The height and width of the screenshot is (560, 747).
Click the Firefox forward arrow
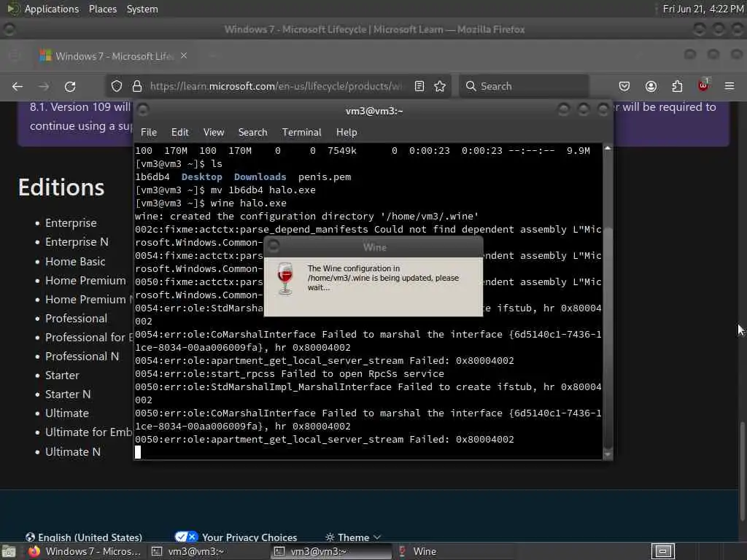44,86
